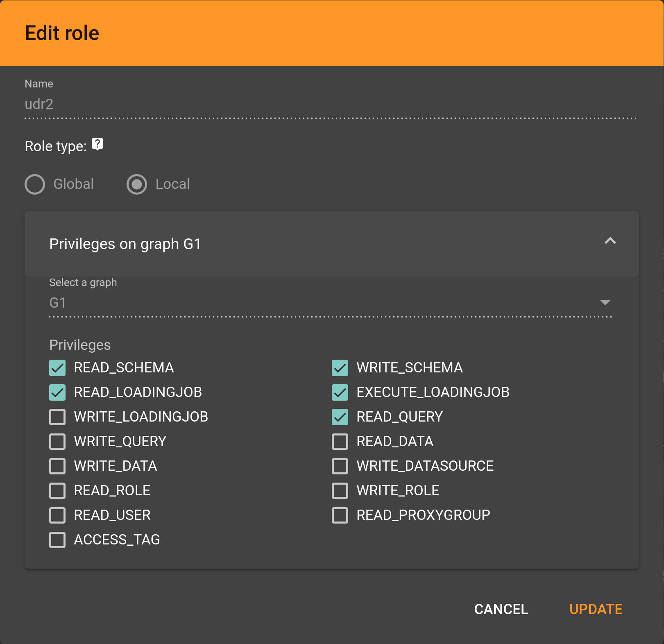Enable the READ_USER privilege

(x=57, y=515)
